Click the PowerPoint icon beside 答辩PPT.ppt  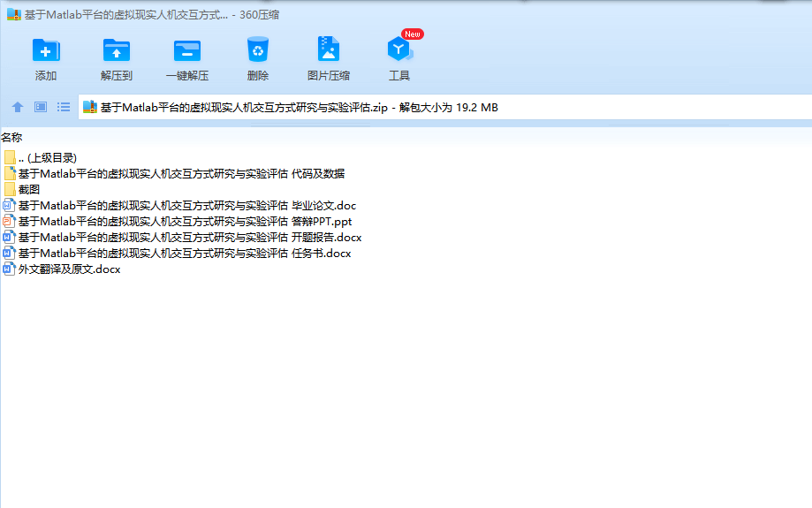click(x=10, y=222)
